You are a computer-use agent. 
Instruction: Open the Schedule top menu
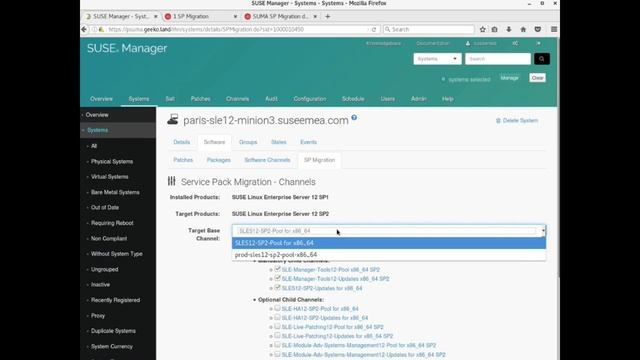tap(353, 99)
